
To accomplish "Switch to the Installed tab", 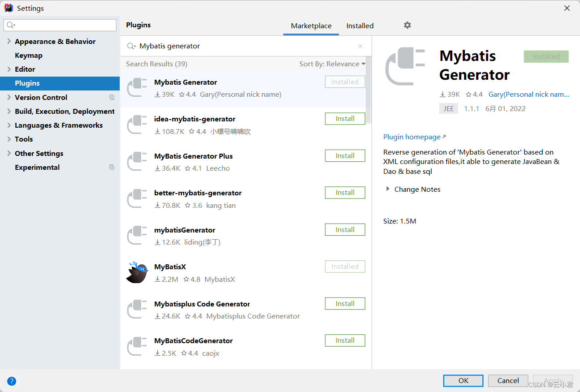I will (x=360, y=26).
